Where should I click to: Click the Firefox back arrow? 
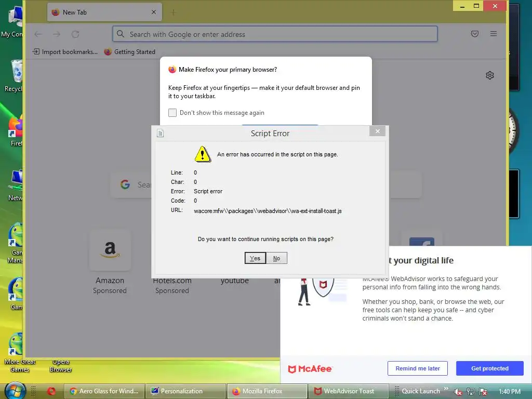click(38, 34)
